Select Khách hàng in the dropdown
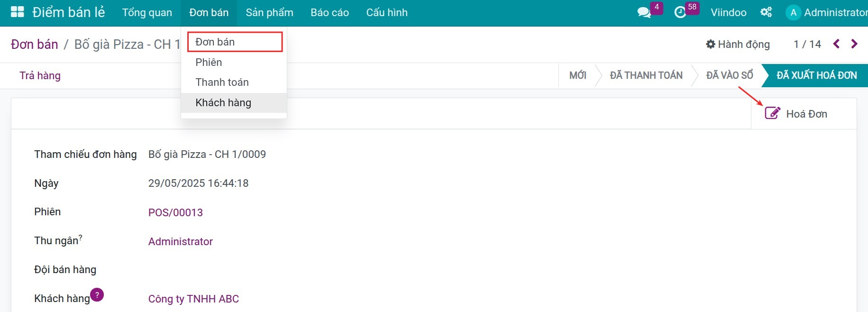 [234, 102]
